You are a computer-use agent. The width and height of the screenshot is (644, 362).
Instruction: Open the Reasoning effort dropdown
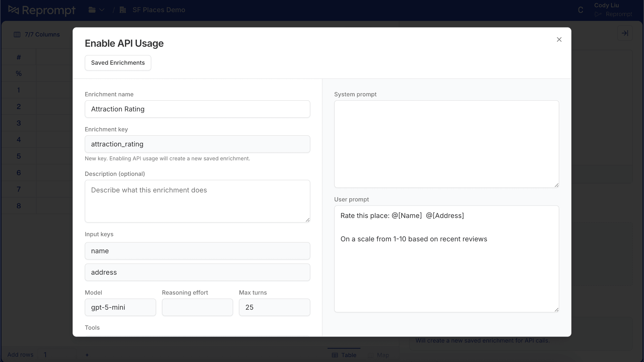197,307
